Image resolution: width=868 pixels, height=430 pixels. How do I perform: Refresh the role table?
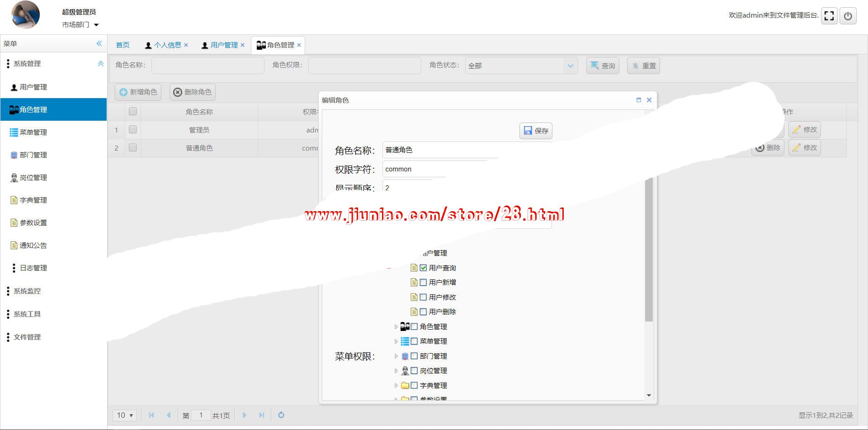(x=281, y=415)
